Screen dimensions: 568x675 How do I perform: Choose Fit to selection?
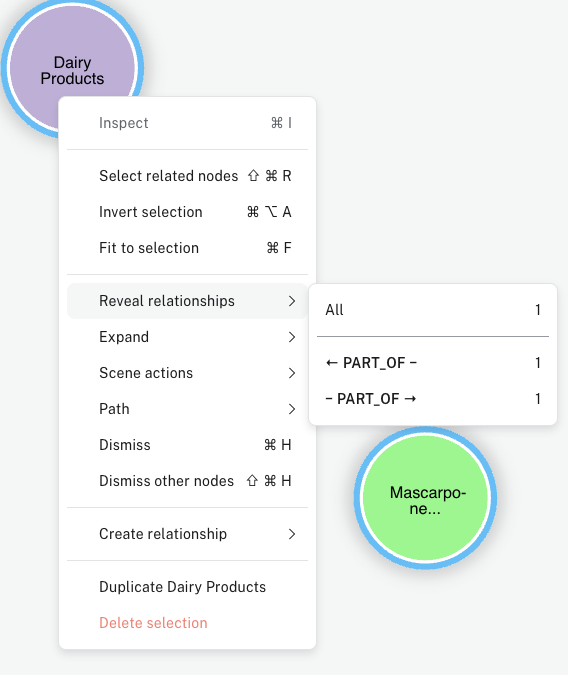[x=187, y=248]
